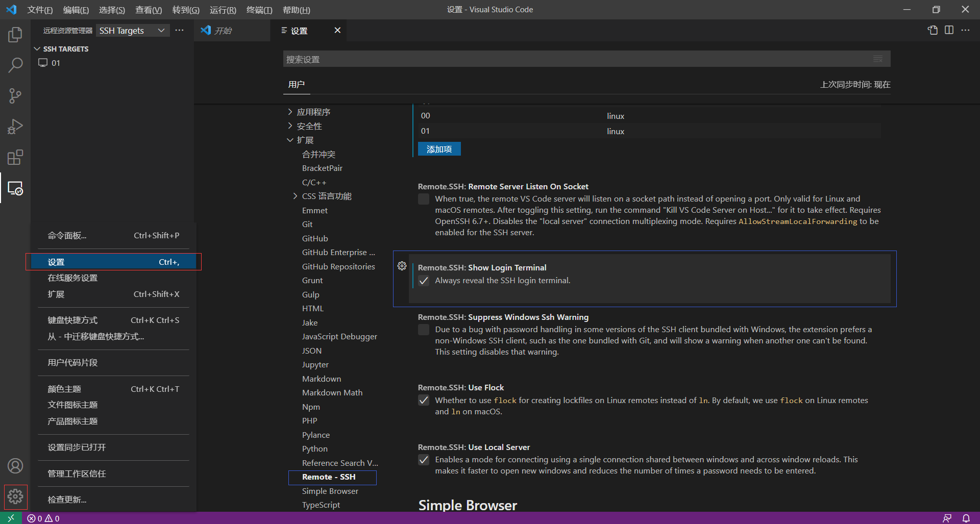Open settings as JSON via editor icon
Viewport: 980px width, 524px height.
[933, 30]
